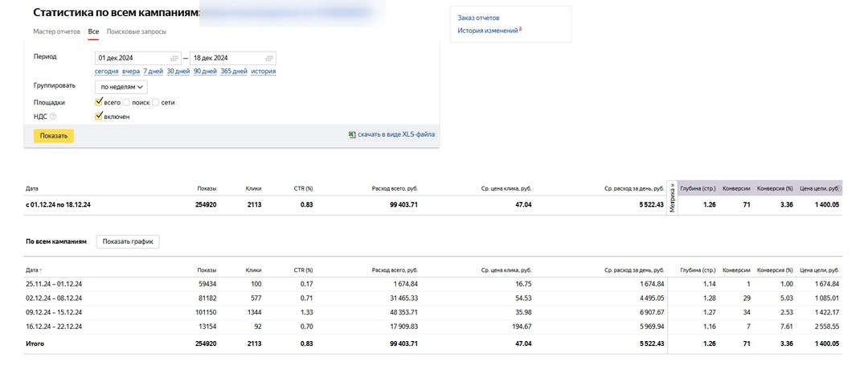The height and width of the screenshot is (366, 868).
Task: Click the 101150 impressions value
Action: [x=206, y=313]
